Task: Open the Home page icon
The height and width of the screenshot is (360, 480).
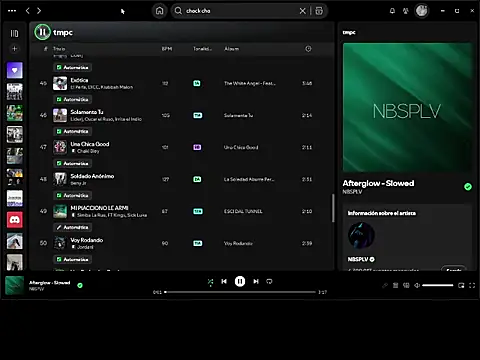Action: (159, 11)
